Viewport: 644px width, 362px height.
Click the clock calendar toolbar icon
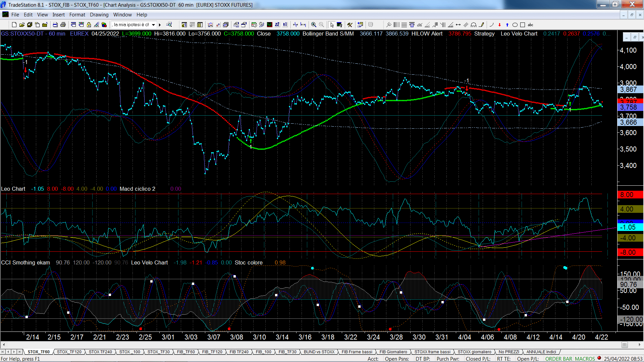[x=254, y=24]
